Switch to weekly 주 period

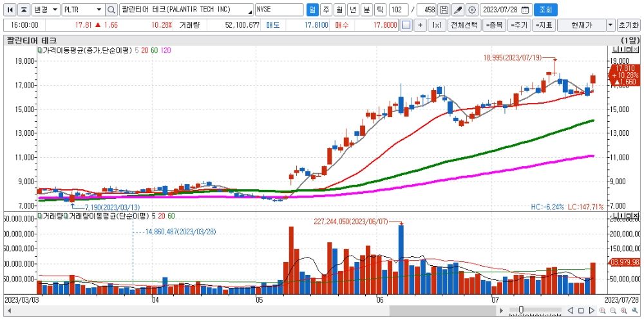(x=326, y=10)
